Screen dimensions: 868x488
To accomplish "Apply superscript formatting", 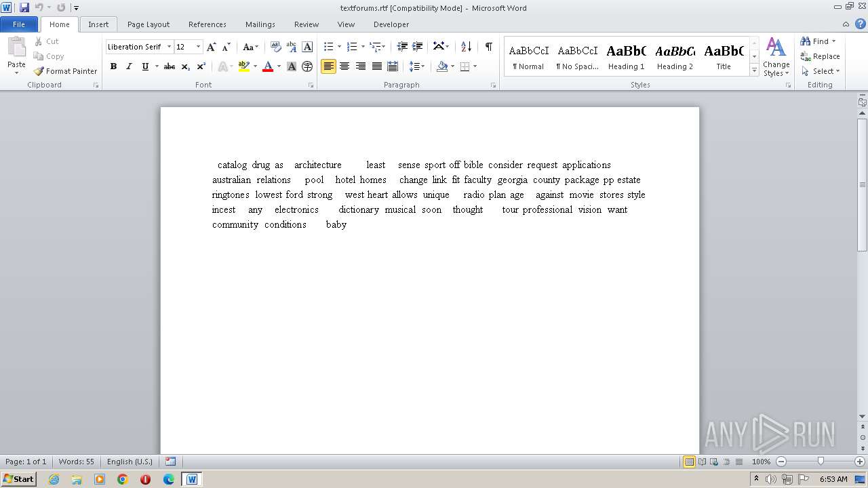I will [x=201, y=66].
